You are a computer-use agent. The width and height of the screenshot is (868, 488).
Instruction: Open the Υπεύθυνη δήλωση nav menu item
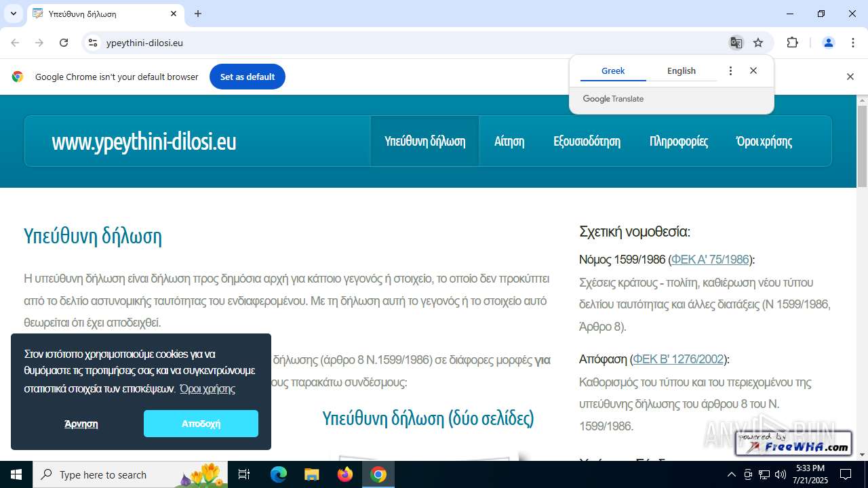(x=425, y=141)
